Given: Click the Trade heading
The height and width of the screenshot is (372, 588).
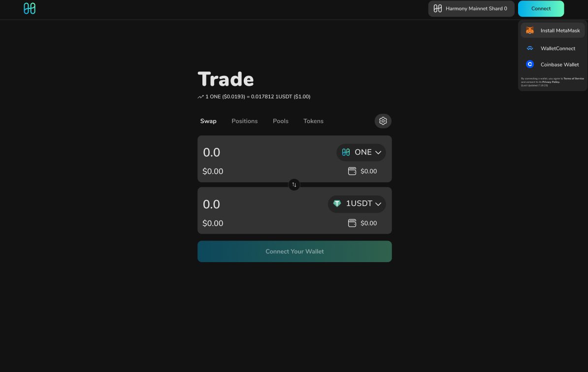Looking at the screenshot, I should (x=226, y=79).
